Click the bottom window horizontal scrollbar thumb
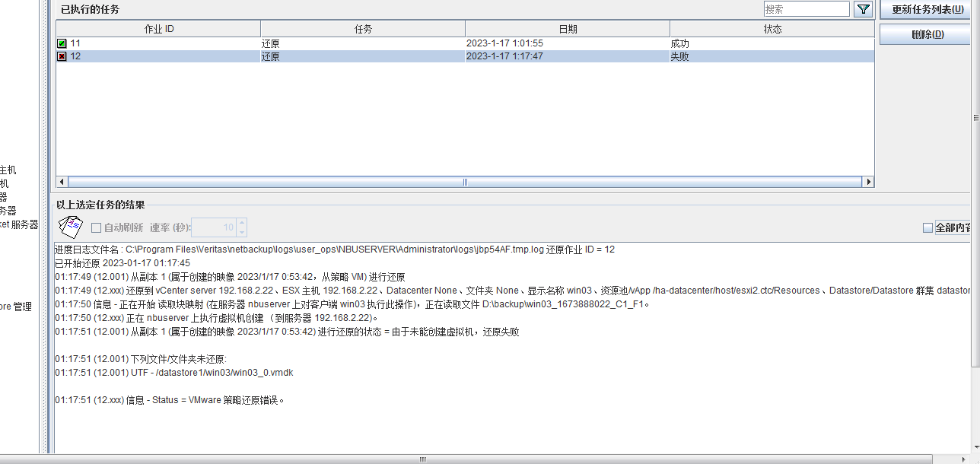The height and width of the screenshot is (464, 980). click(423, 459)
